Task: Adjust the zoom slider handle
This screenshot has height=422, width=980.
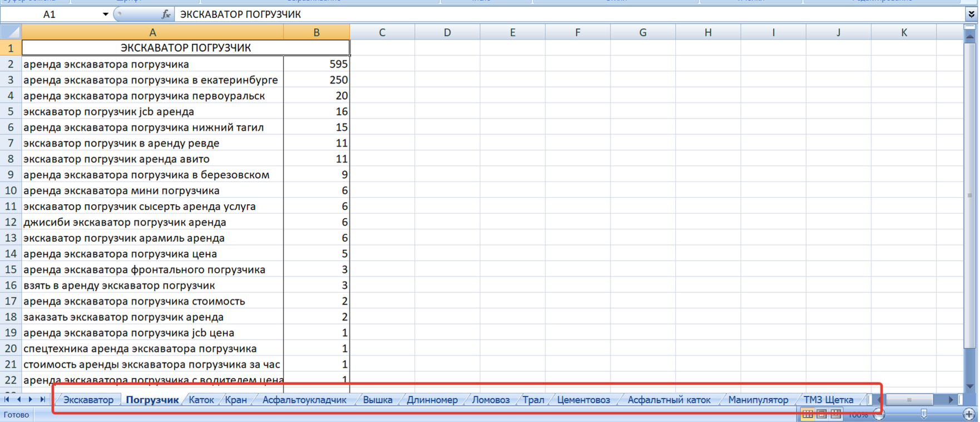Action: tap(924, 414)
